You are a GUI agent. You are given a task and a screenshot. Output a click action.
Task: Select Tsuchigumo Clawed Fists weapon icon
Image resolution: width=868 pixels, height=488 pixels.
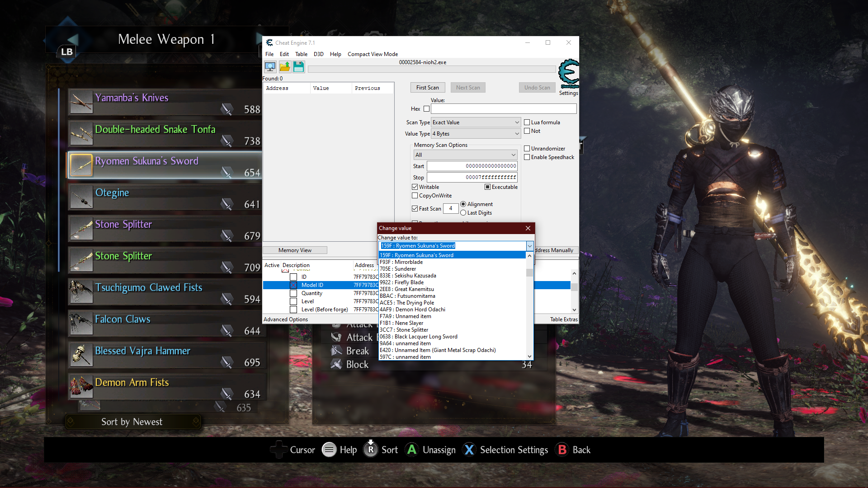pos(81,292)
